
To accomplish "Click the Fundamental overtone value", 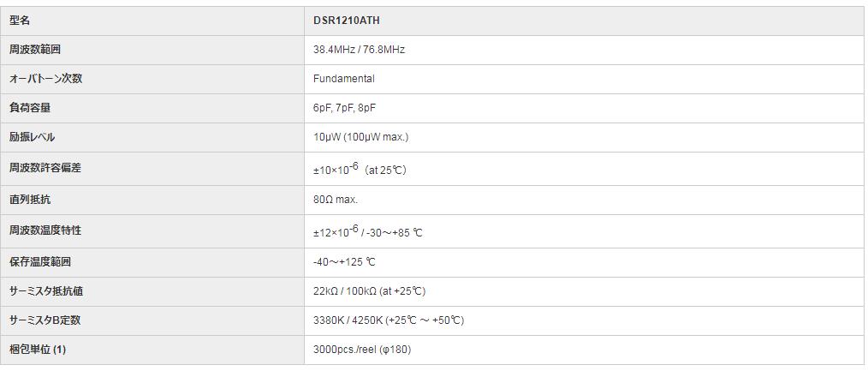I will [343, 79].
